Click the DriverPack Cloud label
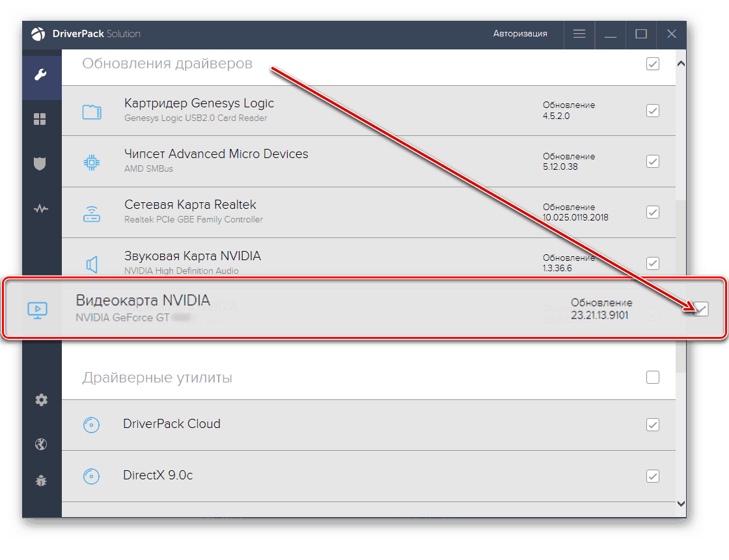 172,424
